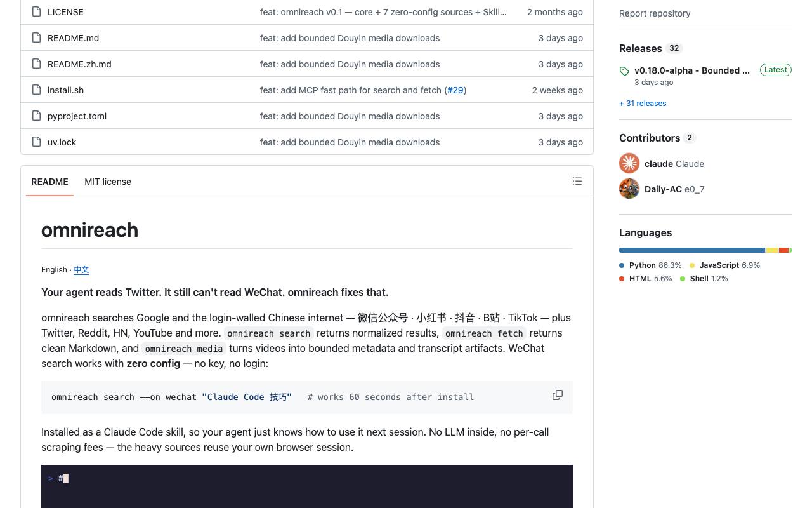This screenshot has height=508, width=812.
Task: Select the Shell 1.2% language link
Action: 704,279
